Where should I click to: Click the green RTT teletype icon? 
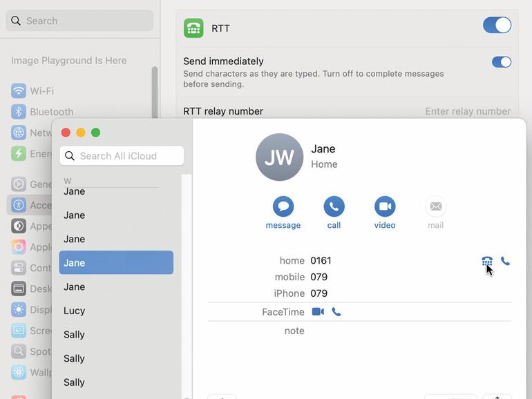point(193,28)
